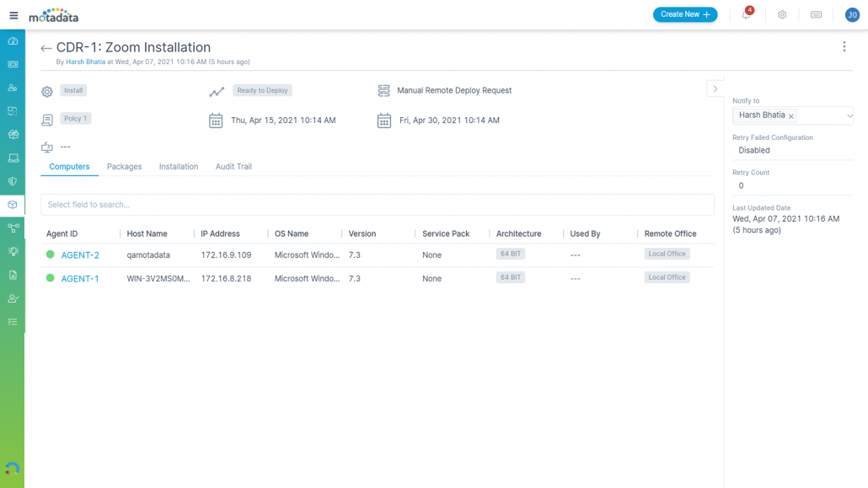This screenshot has width=868, height=488.
Task: Open the dashboard icon in sidebar
Action: 13,41
